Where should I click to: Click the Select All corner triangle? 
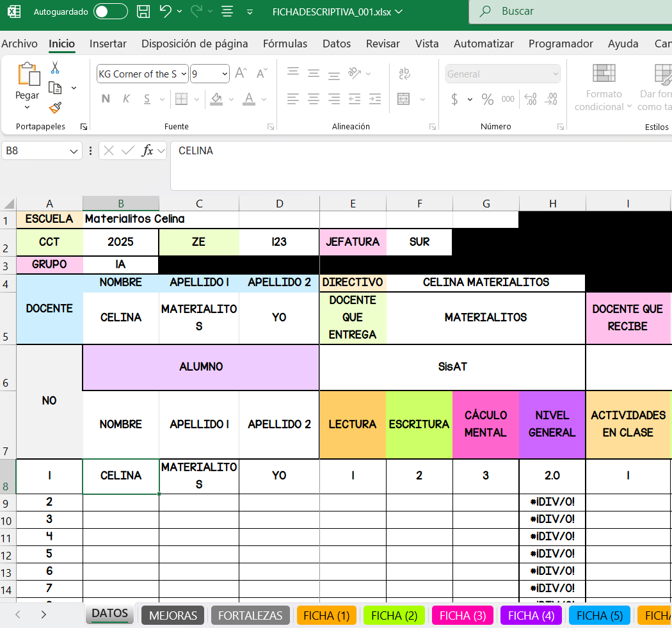click(8, 203)
